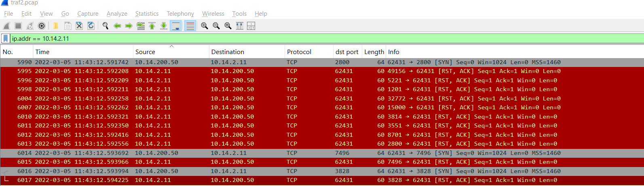Select packet row 6015

pos(322,162)
